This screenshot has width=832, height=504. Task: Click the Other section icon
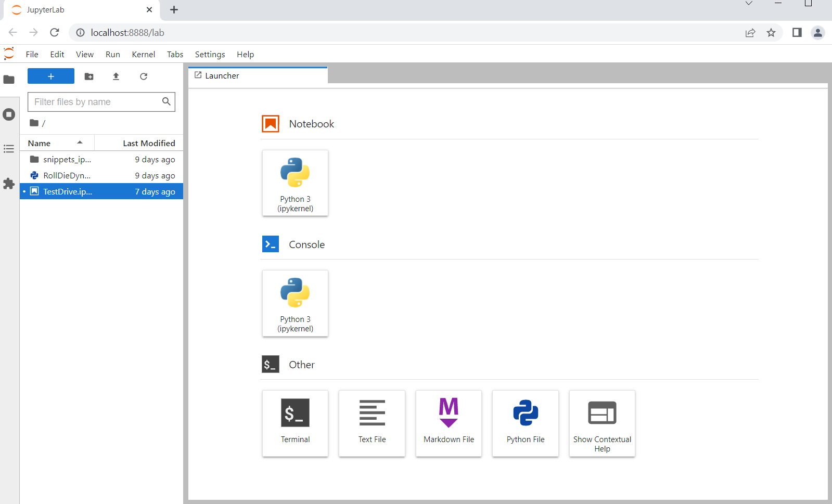(x=271, y=365)
